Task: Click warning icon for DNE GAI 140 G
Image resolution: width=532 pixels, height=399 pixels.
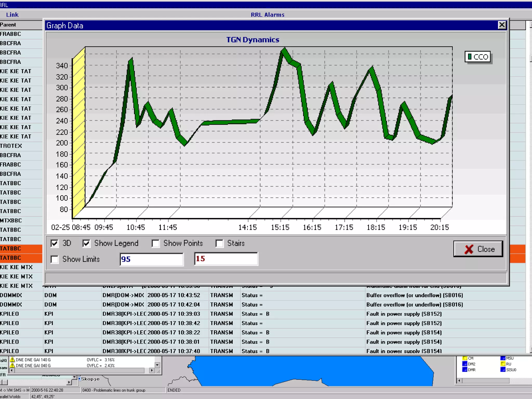Action: coord(12,360)
